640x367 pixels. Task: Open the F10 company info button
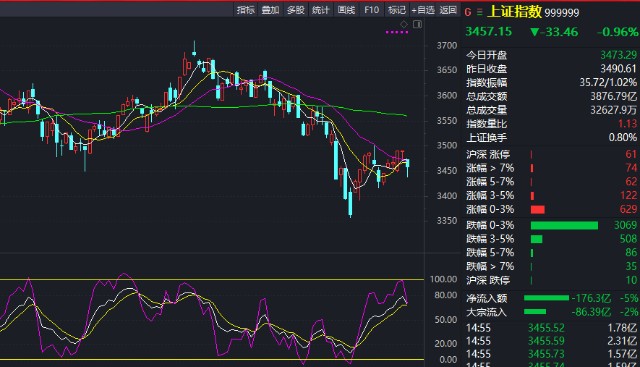click(x=371, y=10)
